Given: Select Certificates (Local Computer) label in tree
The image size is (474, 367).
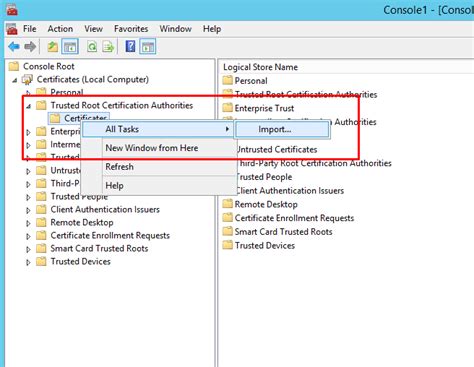Looking at the screenshot, I should click(x=93, y=79).
